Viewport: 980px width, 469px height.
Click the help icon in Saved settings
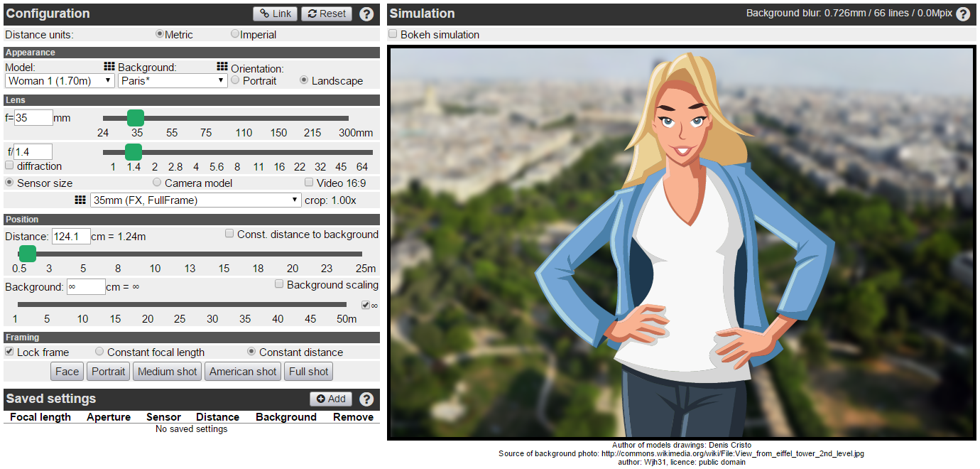pos(366,399)
